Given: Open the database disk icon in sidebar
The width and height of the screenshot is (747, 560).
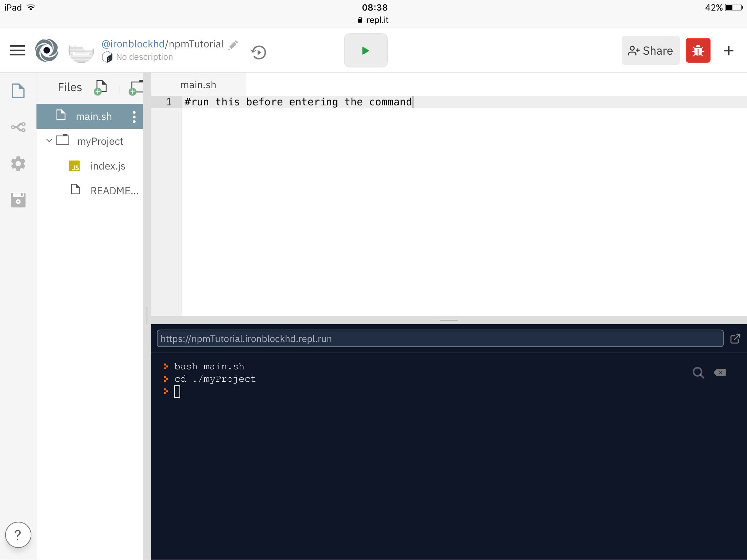Looking at the screenshot, I should [18, 200].
